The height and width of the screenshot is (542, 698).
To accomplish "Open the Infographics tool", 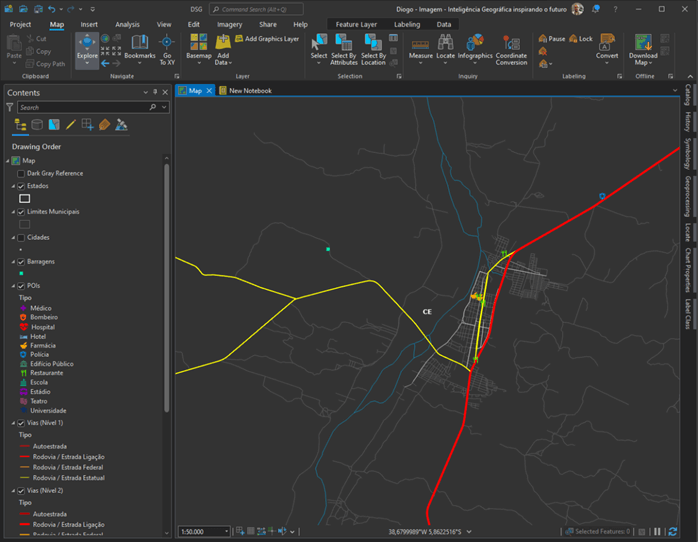I will tap(475, 44).
